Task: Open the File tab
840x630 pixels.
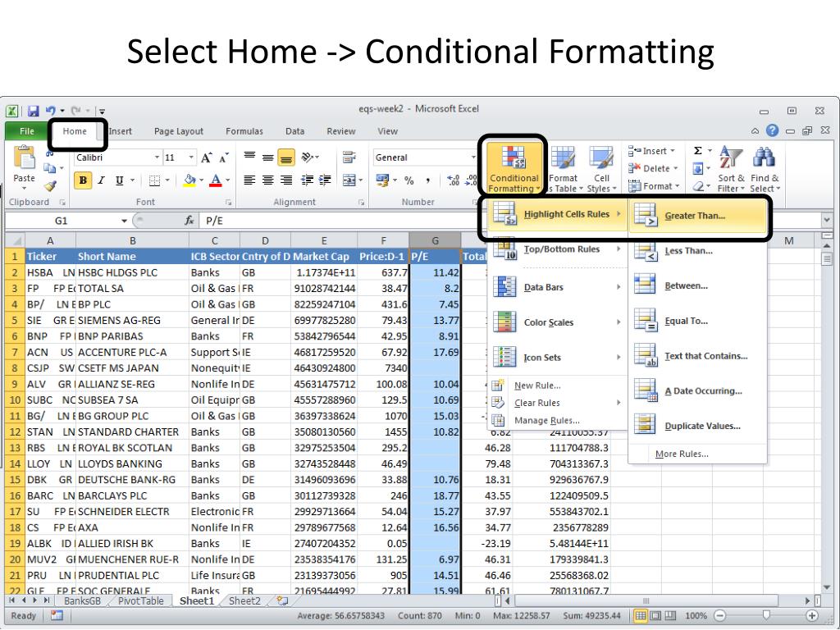Action: point(27,131)
